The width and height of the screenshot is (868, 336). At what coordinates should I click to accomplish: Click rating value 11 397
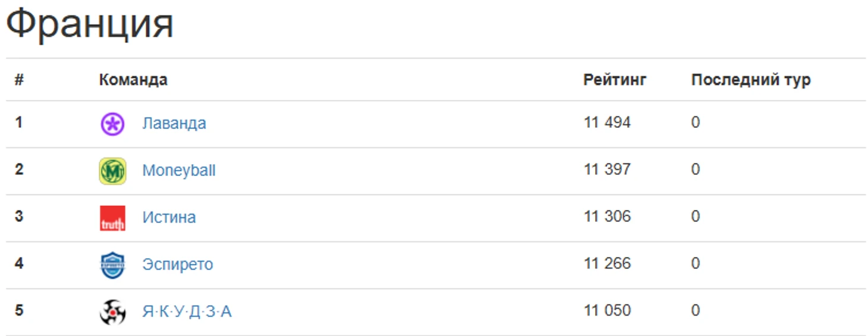pos(607,169)
